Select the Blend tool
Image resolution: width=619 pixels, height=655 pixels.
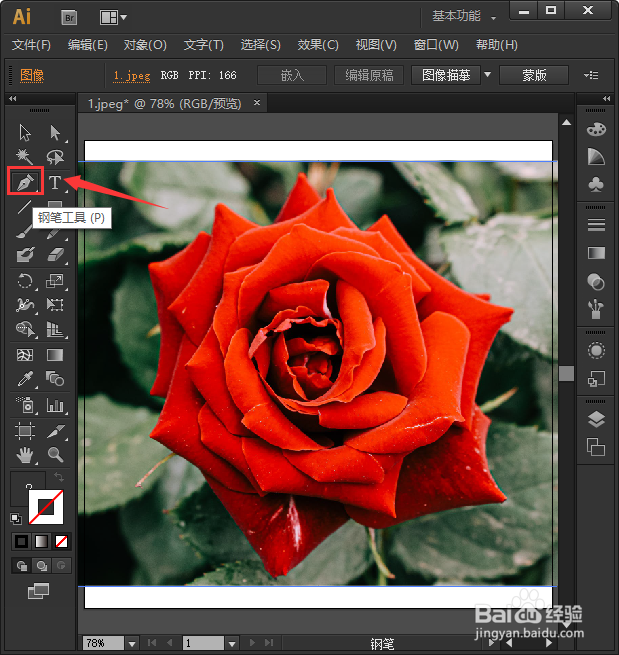(55, 379)
